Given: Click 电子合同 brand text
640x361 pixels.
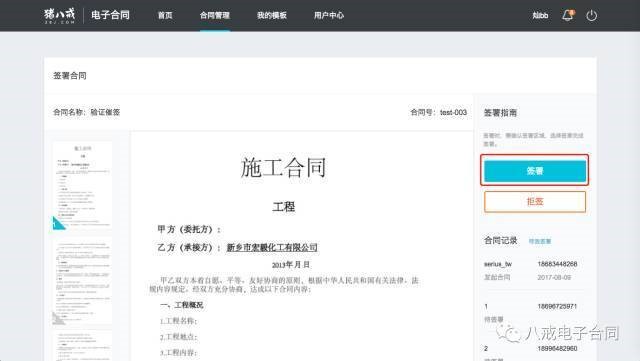Looking at the screenshot, I should 110,16.
